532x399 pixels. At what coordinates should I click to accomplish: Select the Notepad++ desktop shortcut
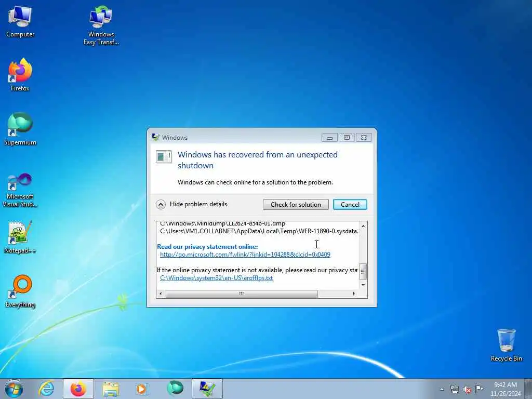click(x=20, y=237)
